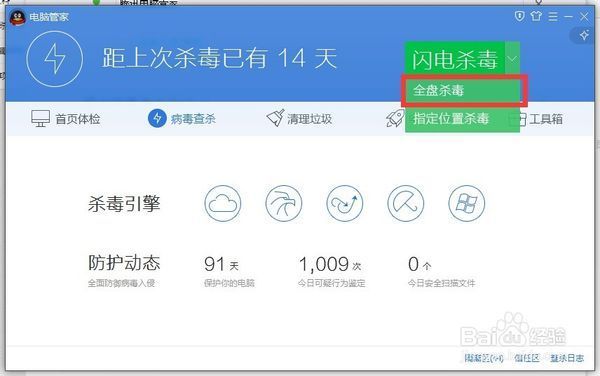
Task: Open the 工具箱 toolbox tab
Action: tap(540, 119)
